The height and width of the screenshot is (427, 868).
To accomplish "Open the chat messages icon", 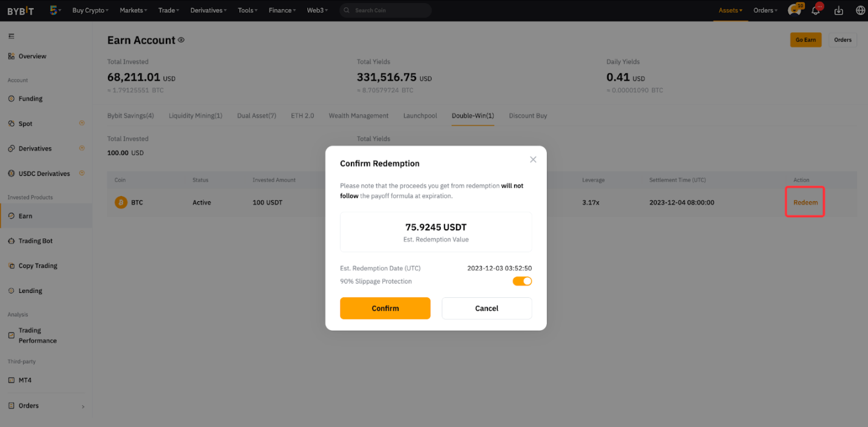I will pos(794,10).
